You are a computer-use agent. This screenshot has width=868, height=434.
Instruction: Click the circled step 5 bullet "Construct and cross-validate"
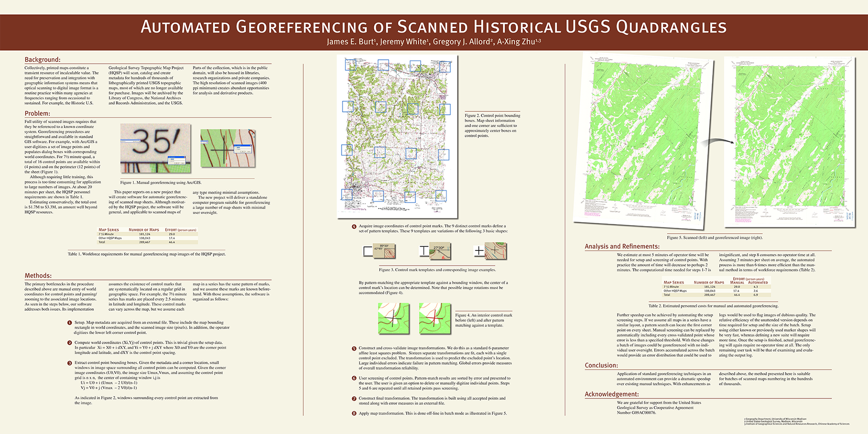click(354, 349)
